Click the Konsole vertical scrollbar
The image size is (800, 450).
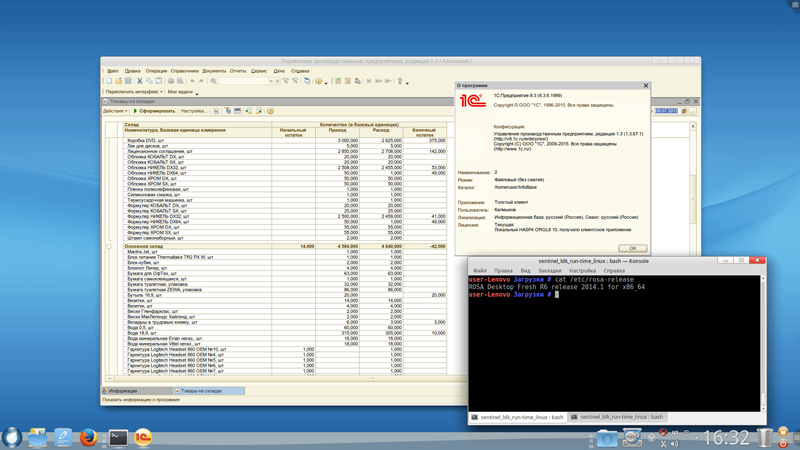(763, 343)
